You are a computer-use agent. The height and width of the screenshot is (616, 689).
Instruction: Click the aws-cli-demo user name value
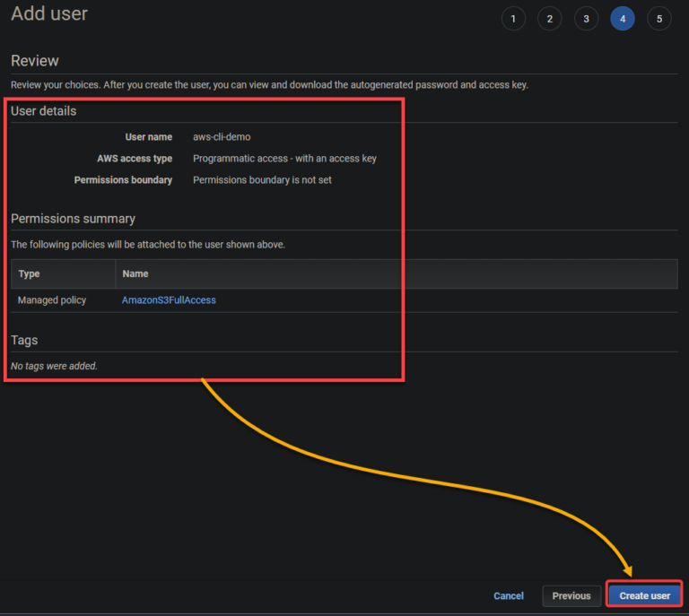(222, 137)
